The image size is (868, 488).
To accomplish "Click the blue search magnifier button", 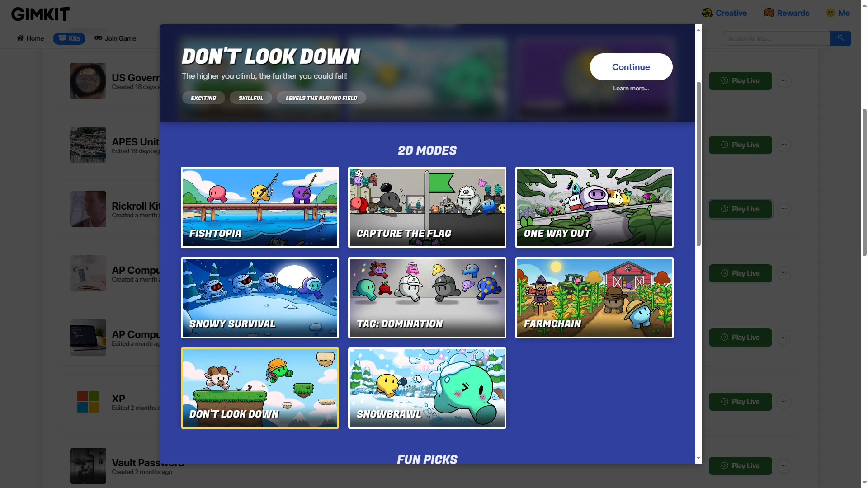I will (x=840, y=38).
